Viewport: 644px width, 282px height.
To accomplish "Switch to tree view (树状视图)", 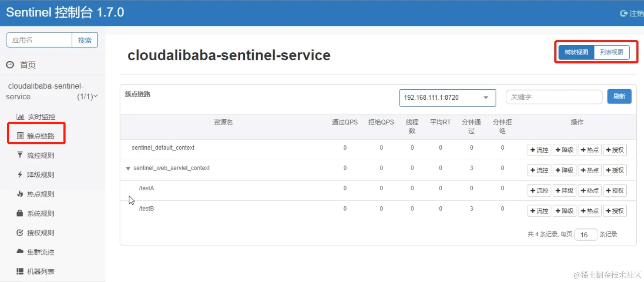I will (576, 52).
